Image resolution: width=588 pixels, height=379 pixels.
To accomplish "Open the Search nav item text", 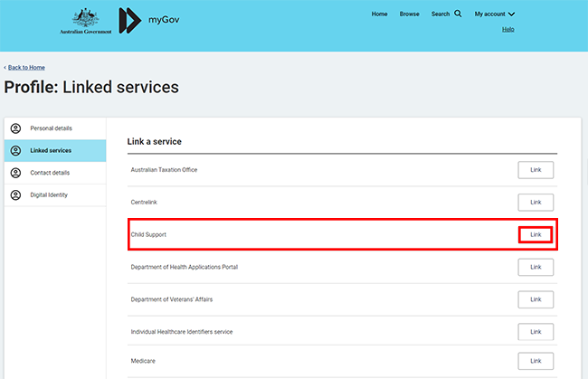I will click(x=441, y=14).
